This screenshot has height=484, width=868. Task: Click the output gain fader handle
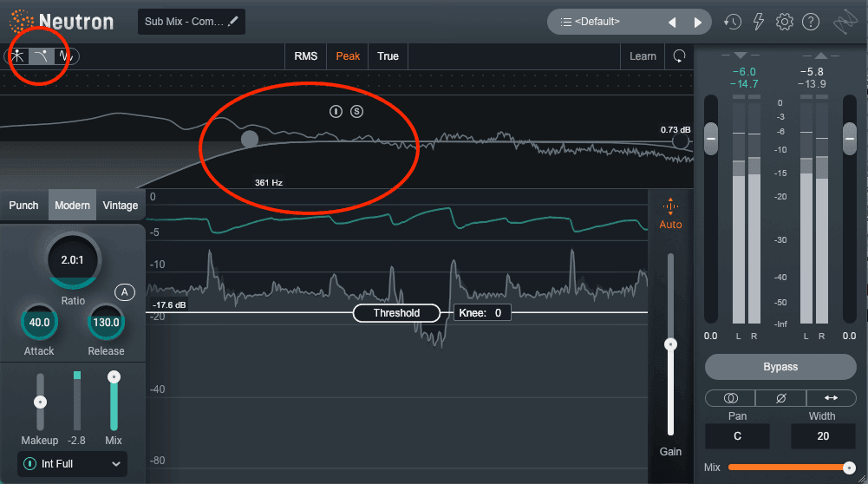click(x=850, y=139)
